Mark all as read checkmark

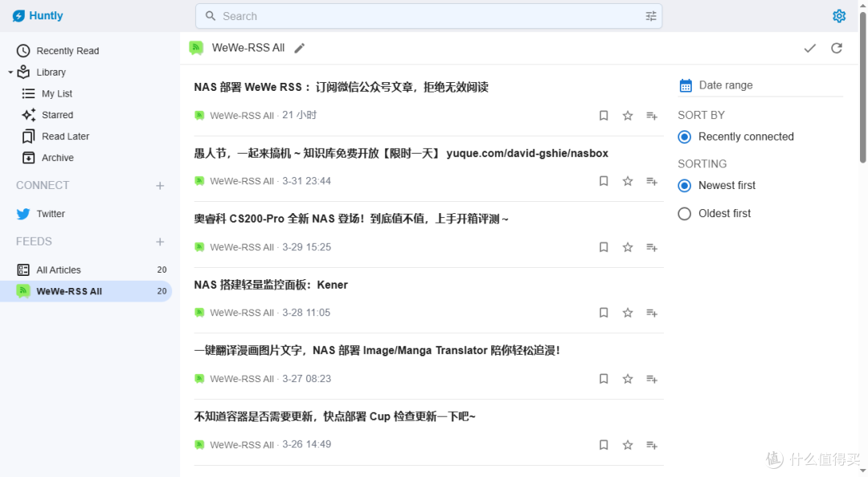(810, 48)
